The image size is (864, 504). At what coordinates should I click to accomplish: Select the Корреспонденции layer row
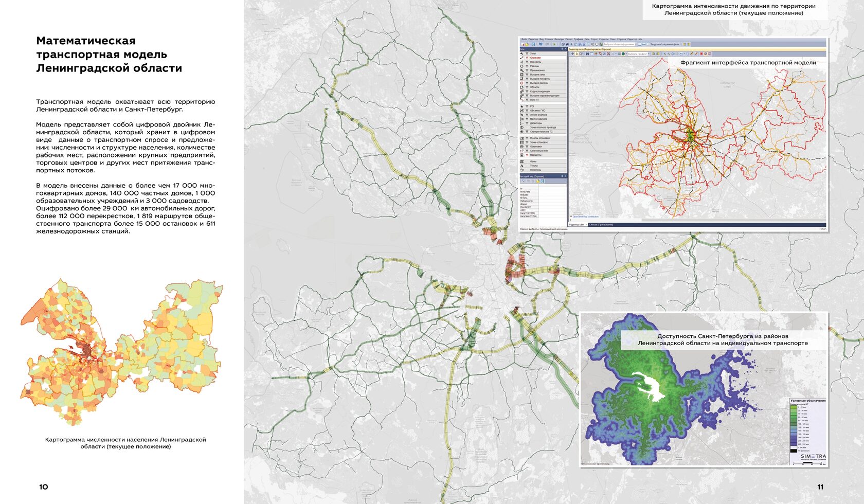[x=543, y=92]
